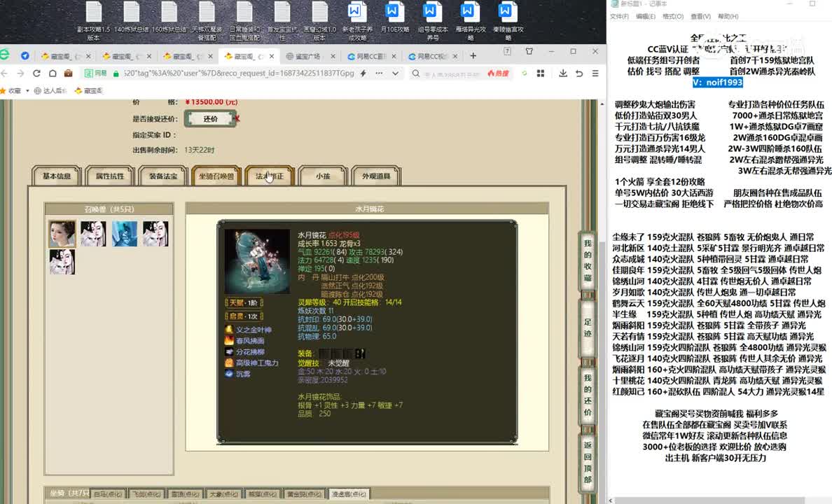Switch to the 基本信息 tab
832x504 pixels.
click(x=57, y=176)
